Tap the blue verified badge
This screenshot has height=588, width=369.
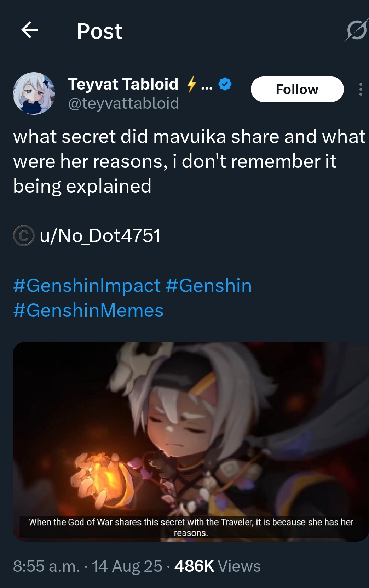point(225,84)
